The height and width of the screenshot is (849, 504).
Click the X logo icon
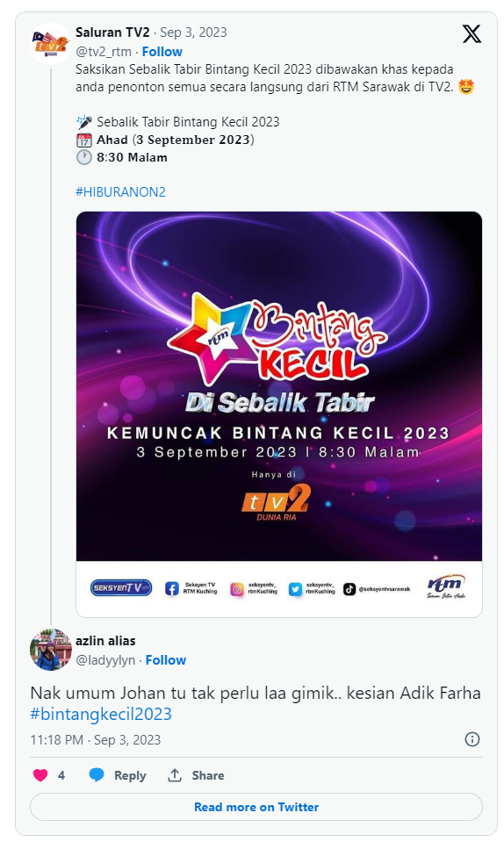point(472,33)
